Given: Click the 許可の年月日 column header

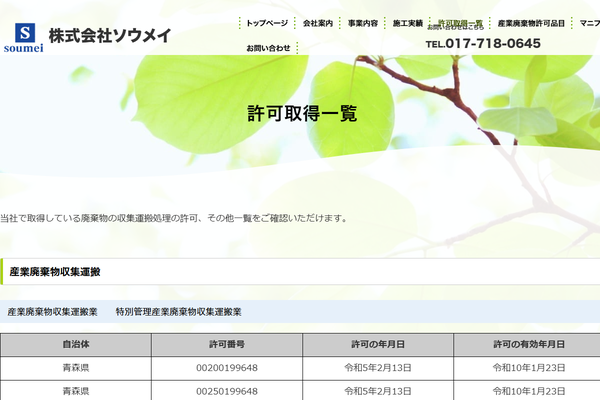Looking at the screenshot, I should 378,344.
